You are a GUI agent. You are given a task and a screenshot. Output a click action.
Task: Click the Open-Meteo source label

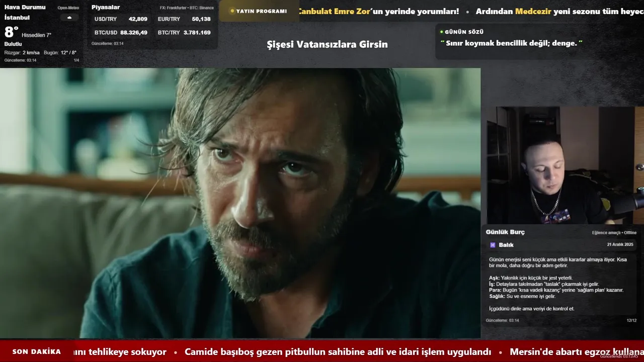(68, 8)
